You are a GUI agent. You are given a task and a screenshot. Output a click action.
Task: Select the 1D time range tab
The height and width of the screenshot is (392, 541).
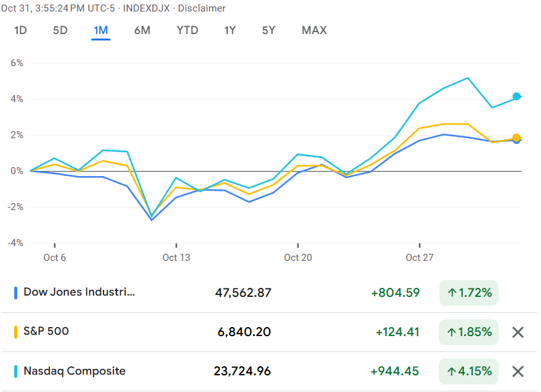[21, 30]
